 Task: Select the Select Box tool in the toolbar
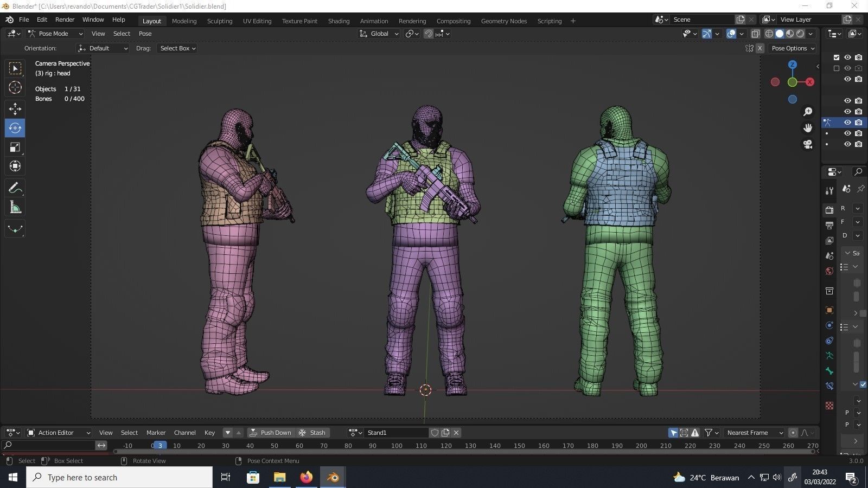pyautogui.click(x=15, y=68)
